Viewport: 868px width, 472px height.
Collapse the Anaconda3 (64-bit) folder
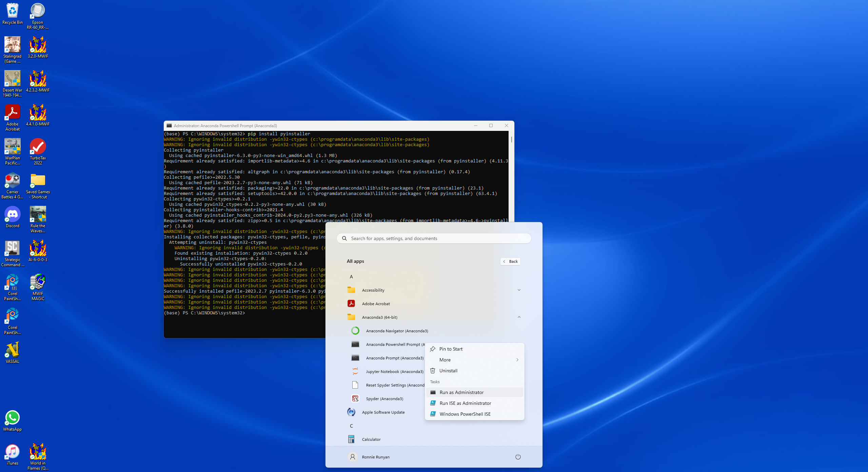coord(519,317)
